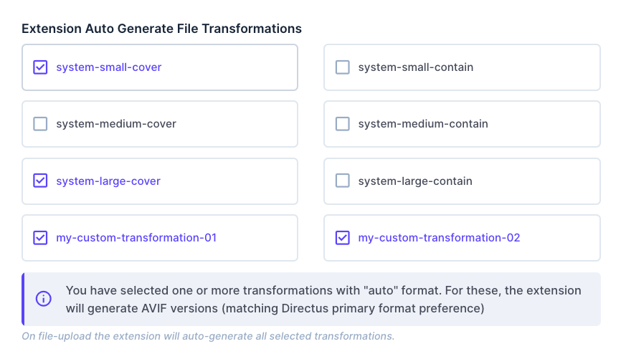Click the info icon in the notice

point(44,299)
